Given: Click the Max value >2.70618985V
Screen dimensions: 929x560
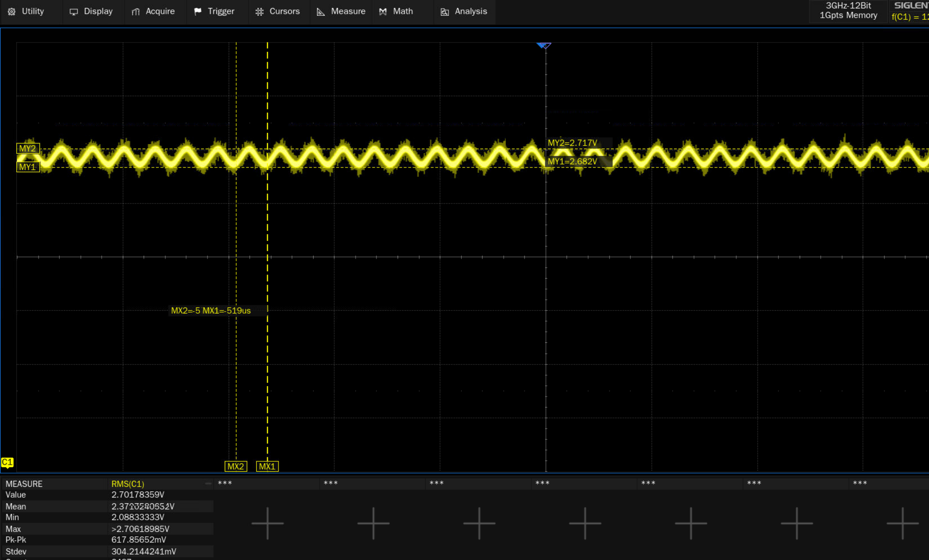Looking at the screenshot, I should (x=140, y=529).
